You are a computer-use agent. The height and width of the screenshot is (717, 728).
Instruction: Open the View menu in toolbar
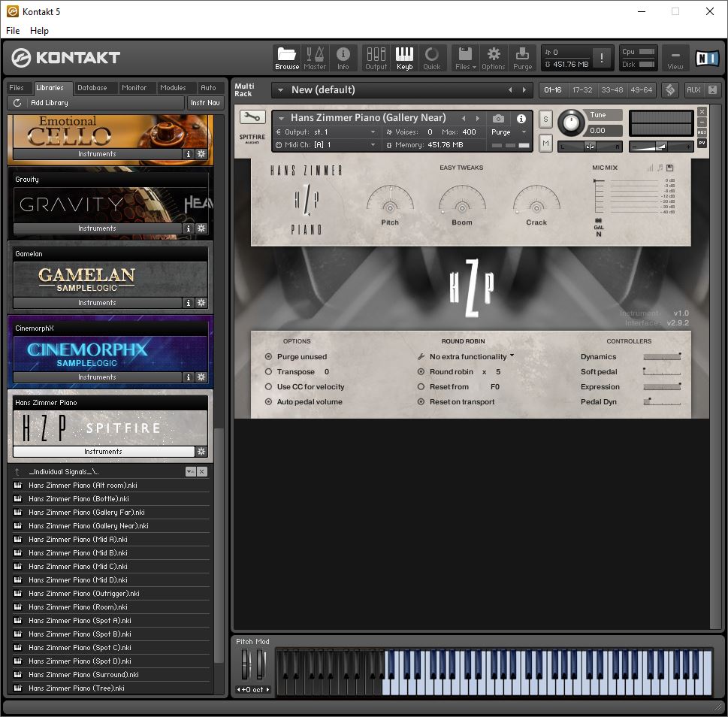pyautogui.click(x=675, y=58)
